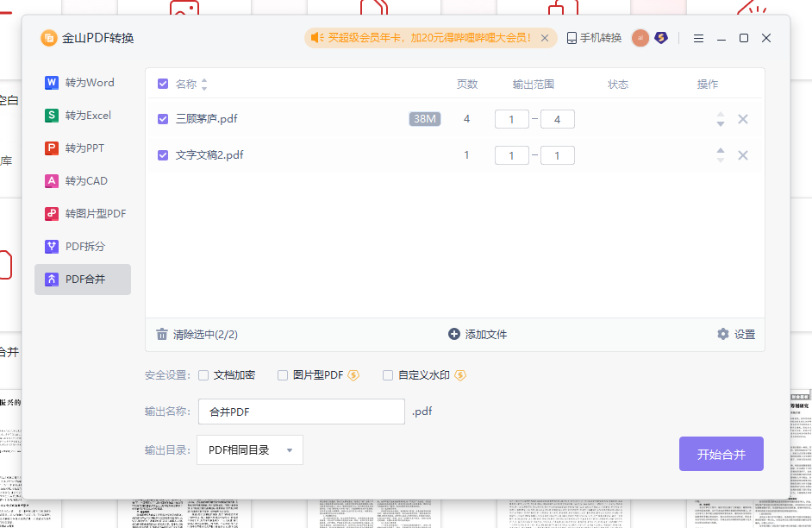The image size is (812, 528).
Task: Click the 金山PDF转换 app logo icon
Action: pyautogui.click(x=48, y=38)
